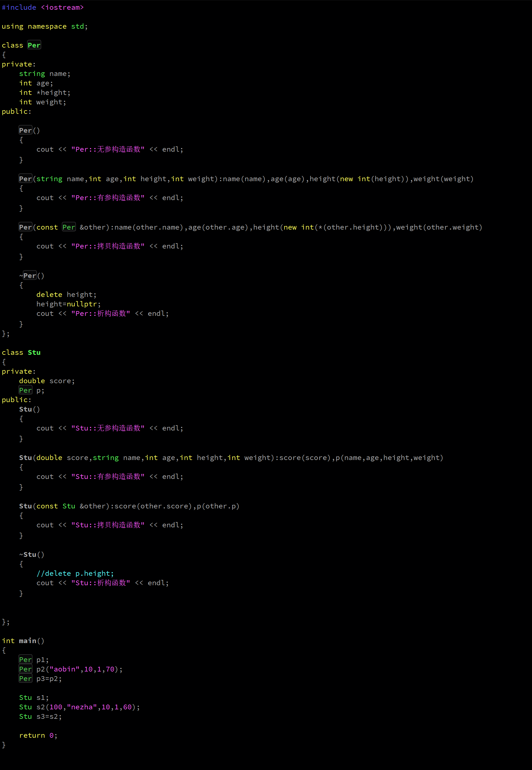Click the "Per::拷贝构造函数" string
This screenshot has width=532, height=770.
point(108,246)
